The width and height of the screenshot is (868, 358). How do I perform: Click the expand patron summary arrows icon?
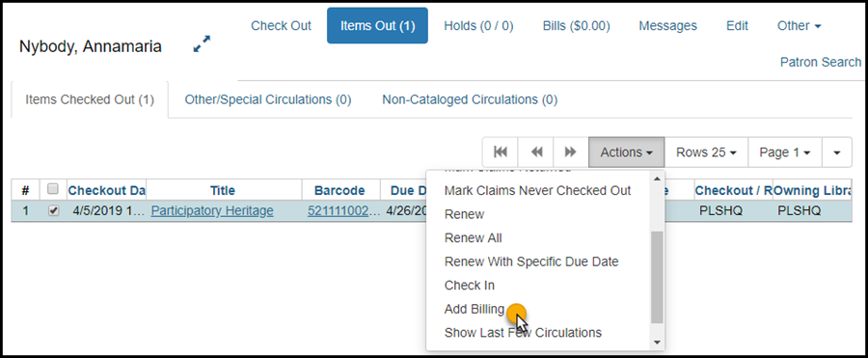point(202,45)
